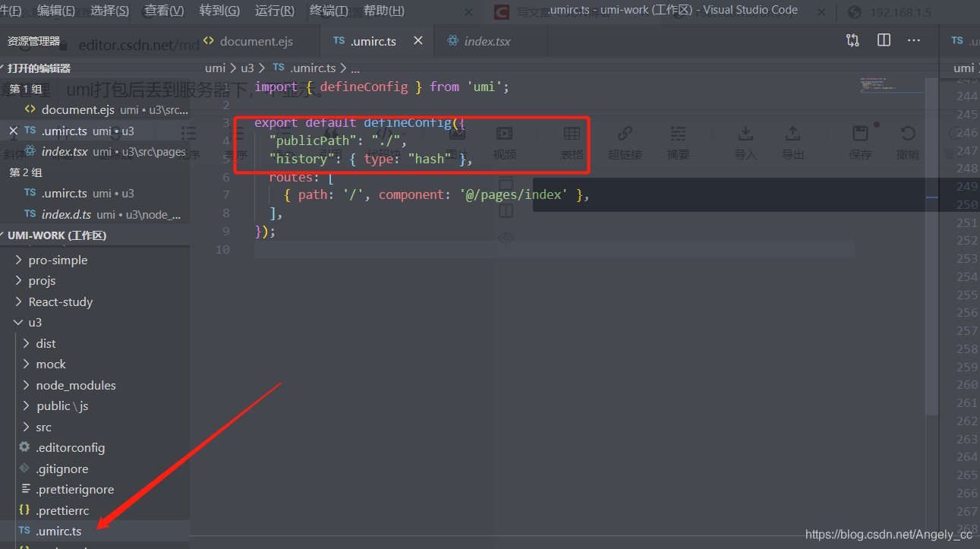Screen dimensions: 980x549
Task: Select index.d.ts under 第 2 组
Action: click(95, 214)
